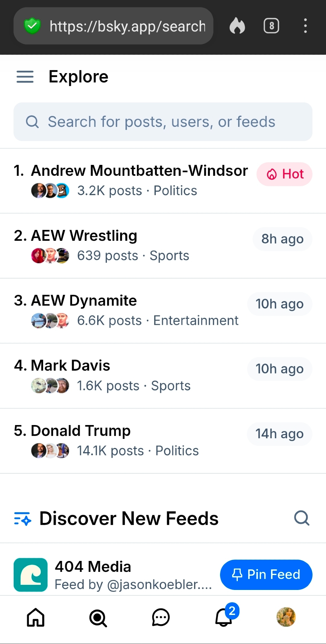The image size is (326, 644).
Task: Open the browser tab switcher showing 8
Action: click(x=271, y=26)
